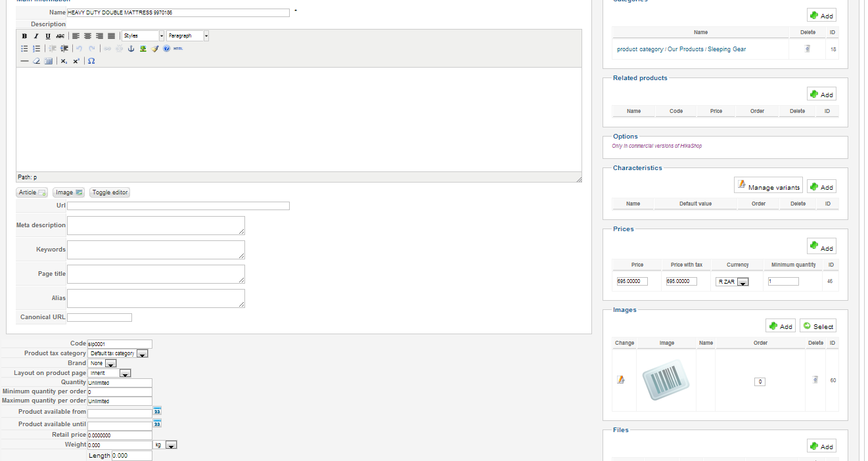Add a new image in Images

coord(781,326)
